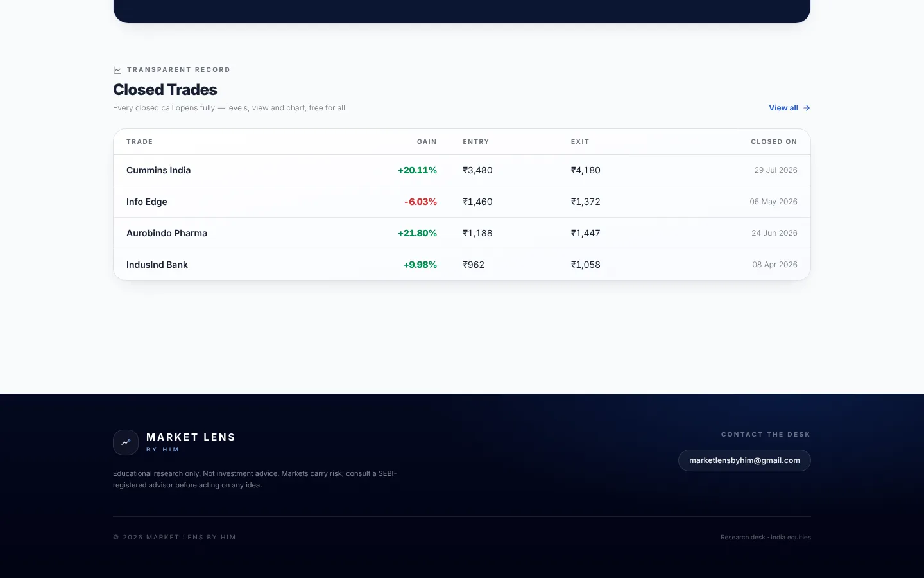
Task: Select the ₹1,447 exit price
Action: point(586,233)
